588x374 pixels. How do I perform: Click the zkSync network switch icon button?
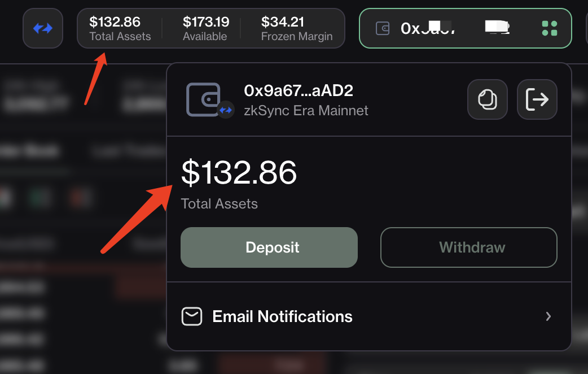(43, 28)
